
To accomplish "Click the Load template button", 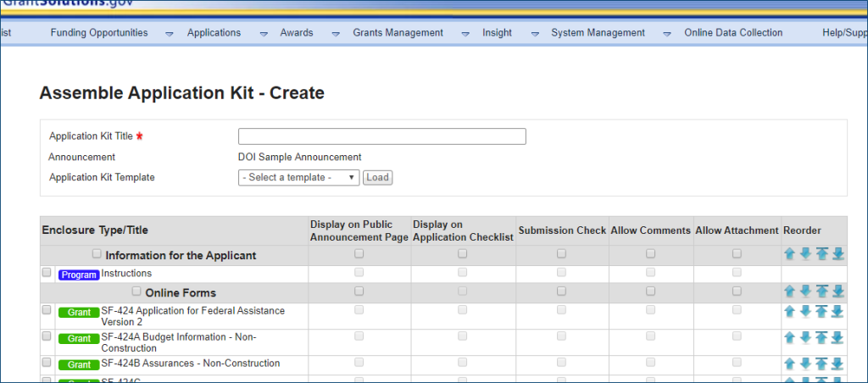I will 377,178.
